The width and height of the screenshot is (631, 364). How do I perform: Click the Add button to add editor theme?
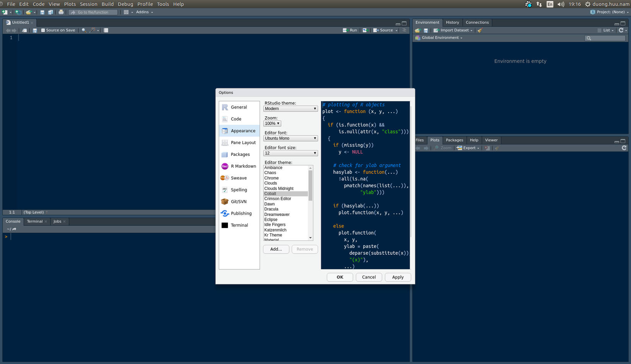(276, 249)
